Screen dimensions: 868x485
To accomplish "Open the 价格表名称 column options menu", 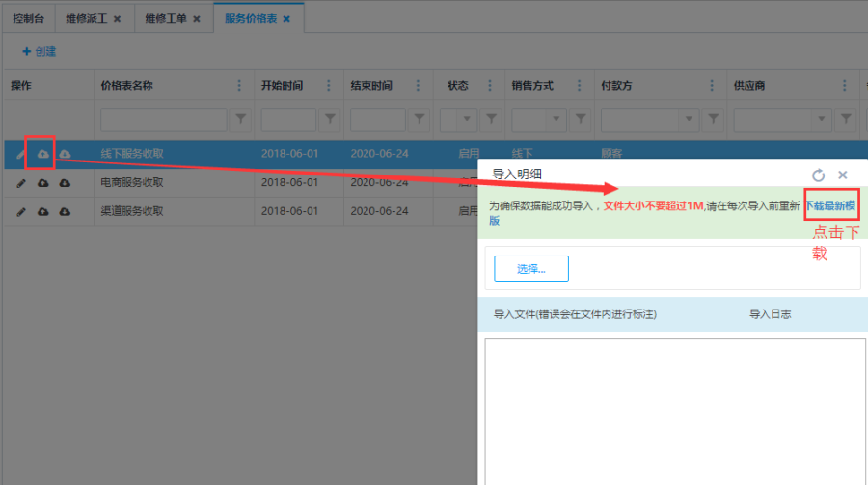I will [239, 86].
